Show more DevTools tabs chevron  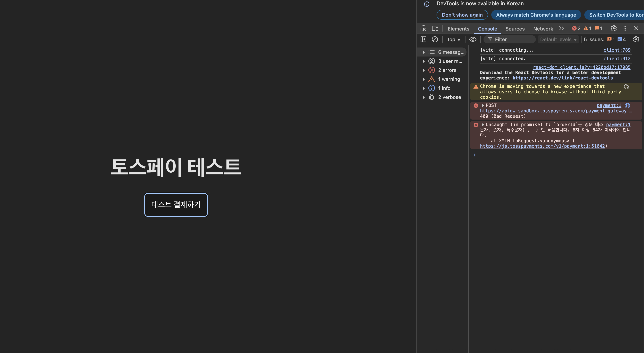[561, 28]
